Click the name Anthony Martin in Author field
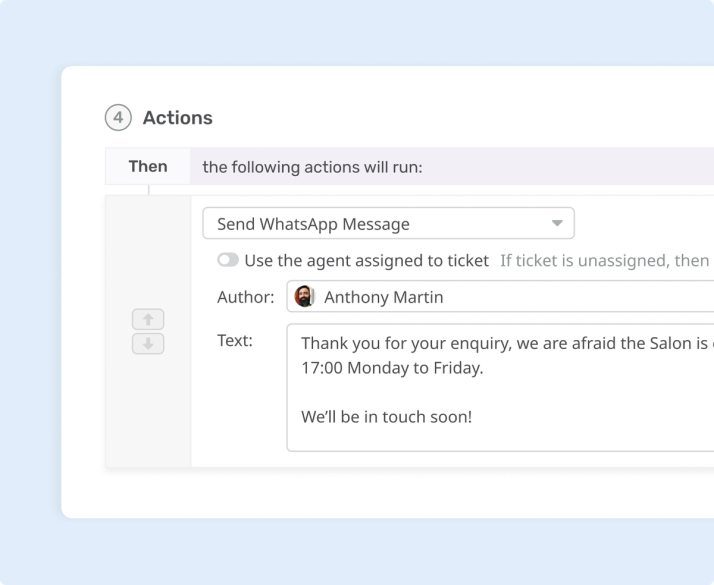This screenshot has height=585, width=714. (383, 297)
